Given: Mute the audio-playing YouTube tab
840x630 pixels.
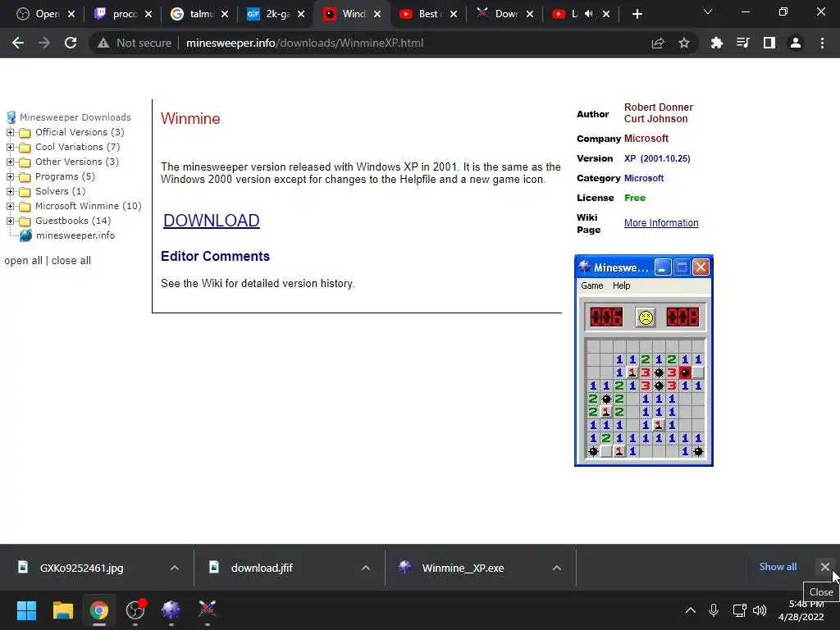Looking at the screenshot, I should [x=589, y=14].
